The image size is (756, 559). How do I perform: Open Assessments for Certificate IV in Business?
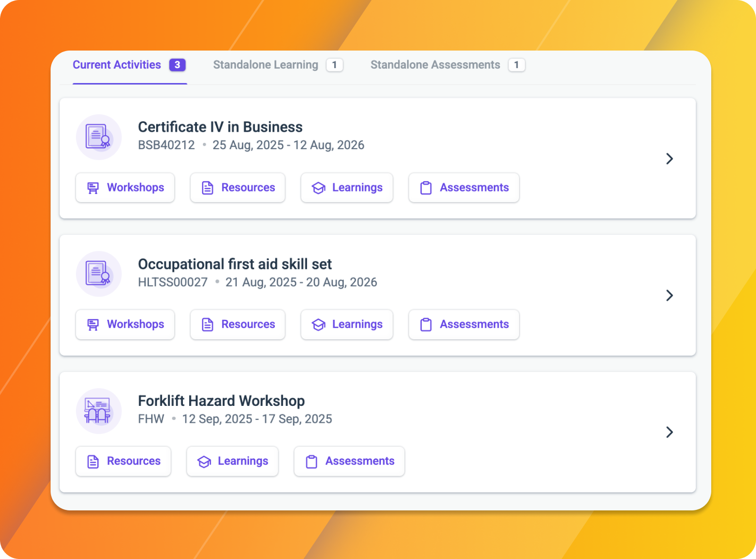point(464,188)
